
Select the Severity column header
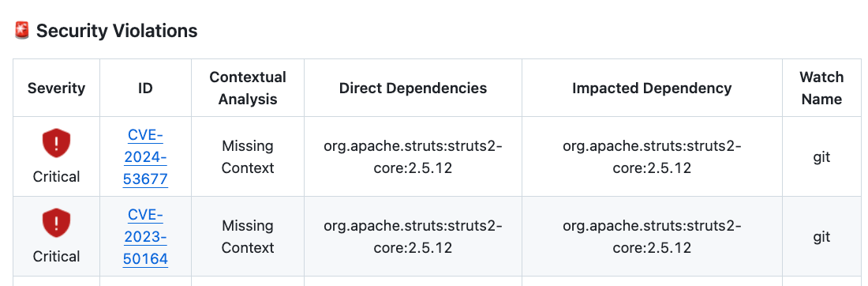click(57, 88)
